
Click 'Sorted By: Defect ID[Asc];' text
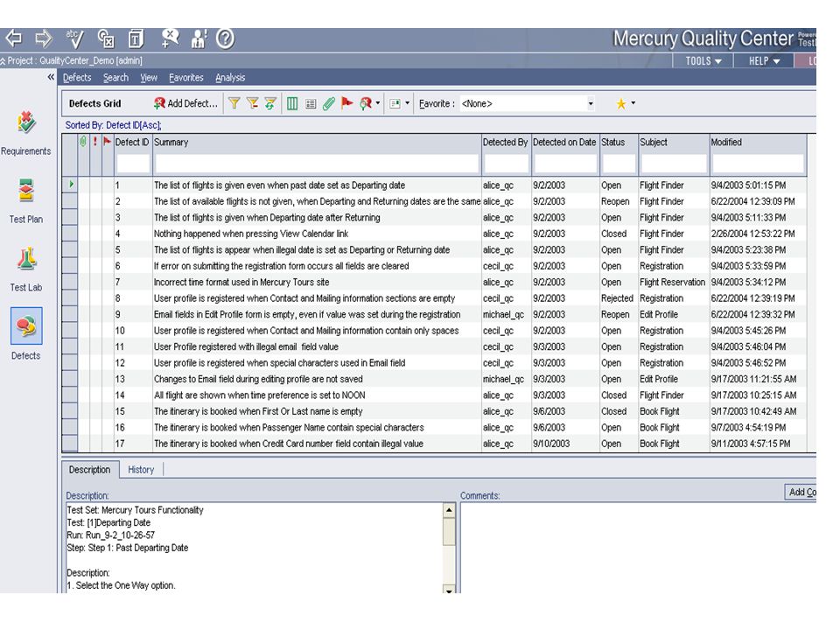[113, 125]
